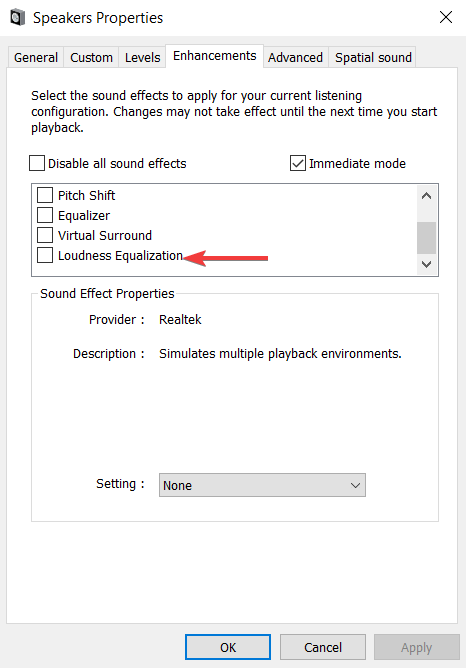This screenshot has height=668, width=466.
Task: Open the Custom tab
Action: point(91,58)
